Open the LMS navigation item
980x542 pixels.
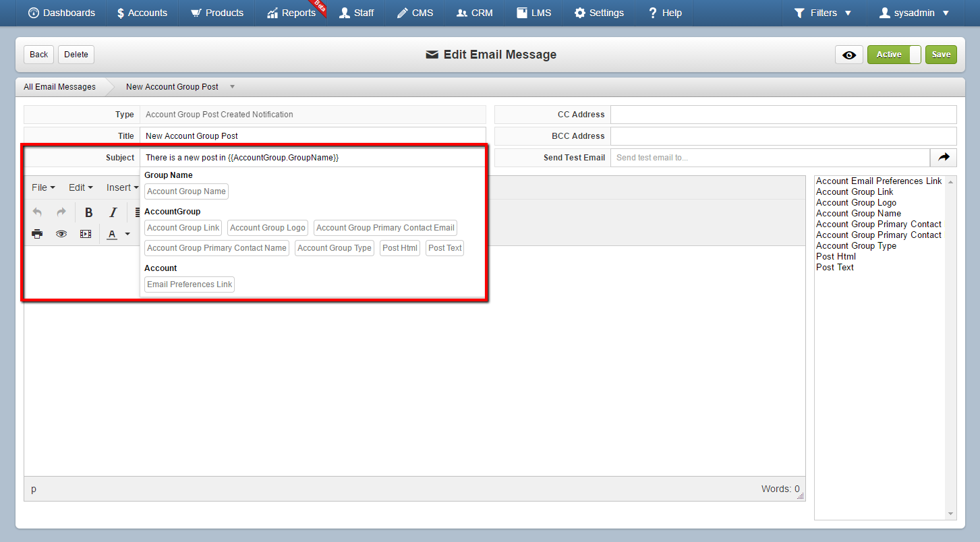coord(534,13)
